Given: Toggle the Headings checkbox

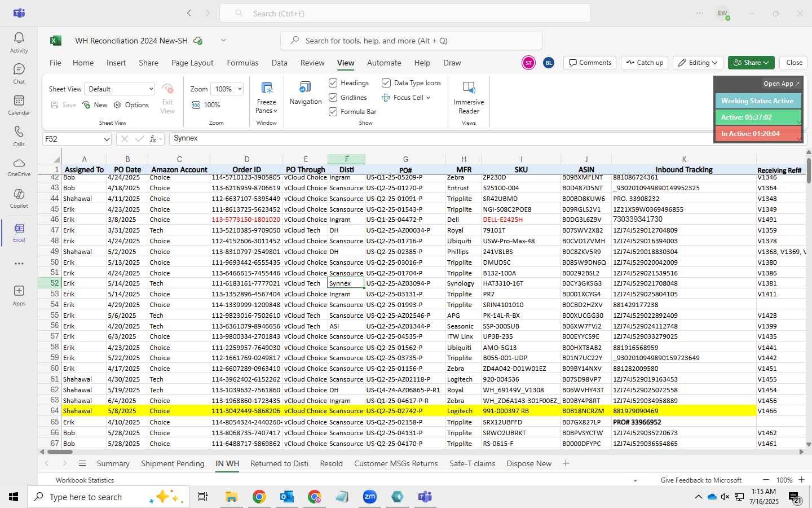Looking at the screenshot, I should pyautogui.click(x=333, y=83).
